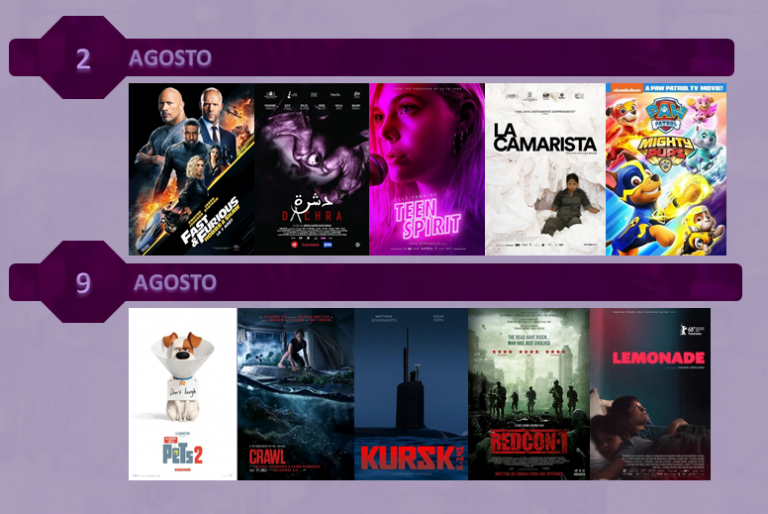This screenshot has width=768, height=514.
Task: Select the Dachra movie poster
Action: pyautogui.click(x=312, y=169)
